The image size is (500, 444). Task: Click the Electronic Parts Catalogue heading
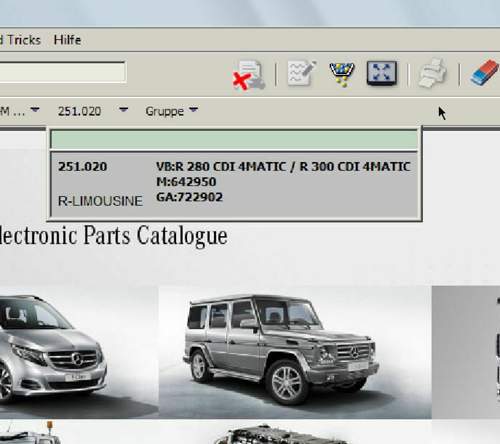click(x=114, y=236)
